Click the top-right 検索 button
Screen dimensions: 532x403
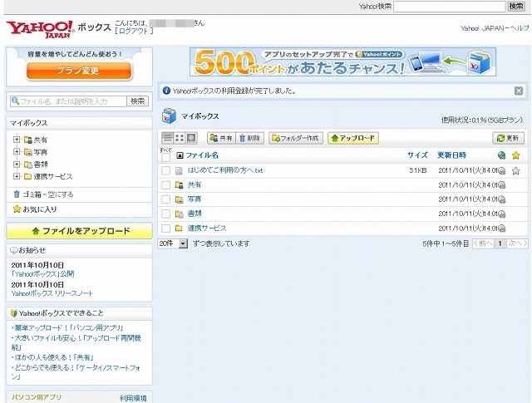516,6
